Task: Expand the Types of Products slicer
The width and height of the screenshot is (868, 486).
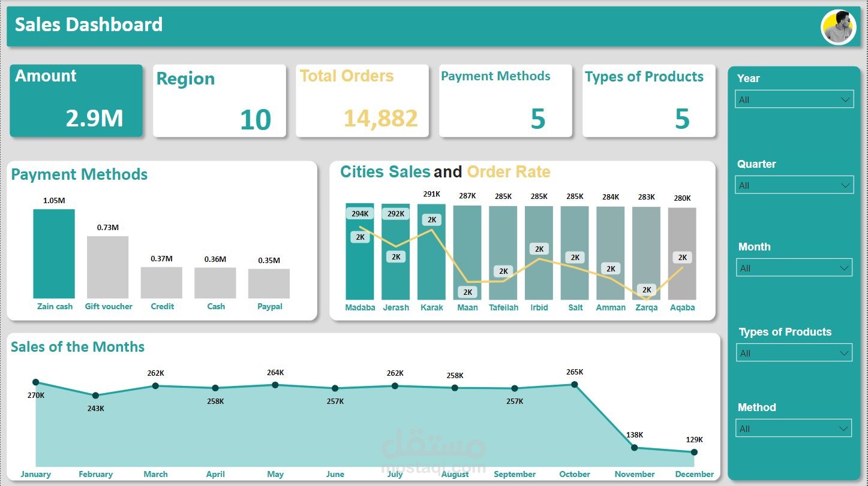Action: 794,352
